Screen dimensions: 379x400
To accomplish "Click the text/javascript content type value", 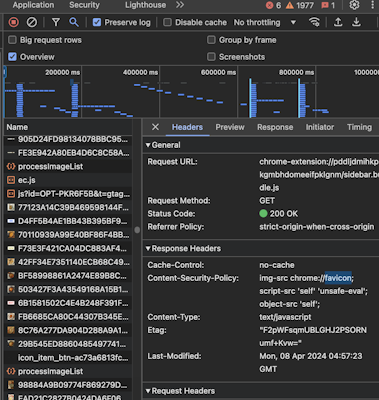I will 285,317.
